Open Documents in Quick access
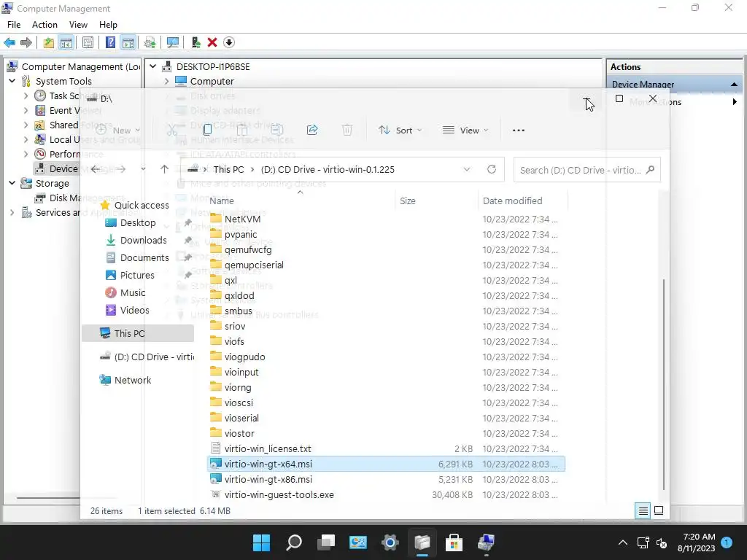The image size is (747, 560). click(144, 257)
